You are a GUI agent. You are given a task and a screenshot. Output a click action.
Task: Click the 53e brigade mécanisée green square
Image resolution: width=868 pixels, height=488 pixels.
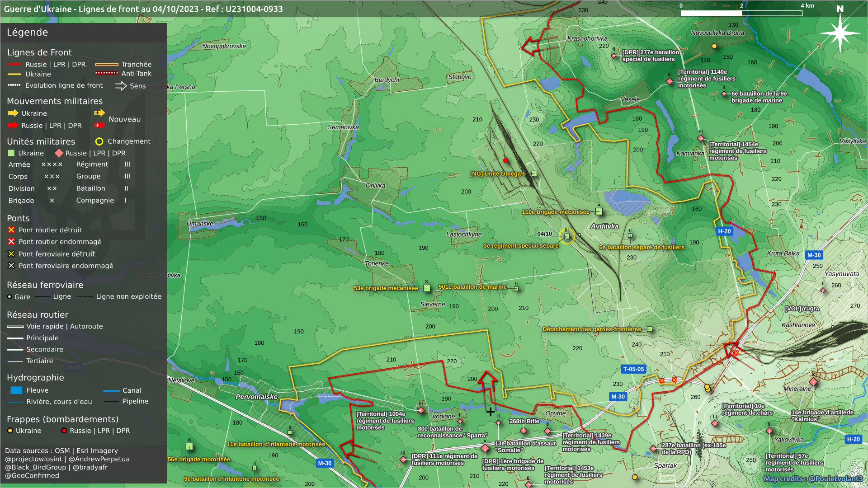click(x=426, y=288)
